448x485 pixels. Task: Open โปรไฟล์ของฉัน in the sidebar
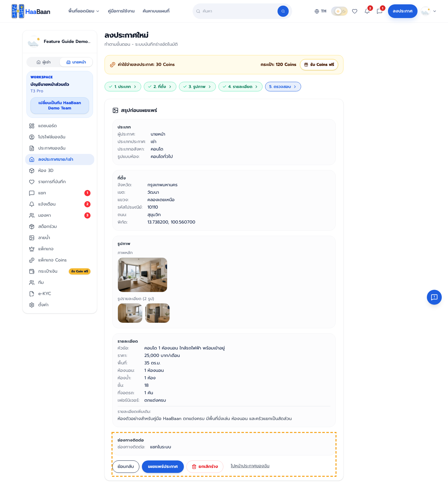point(60,137)
